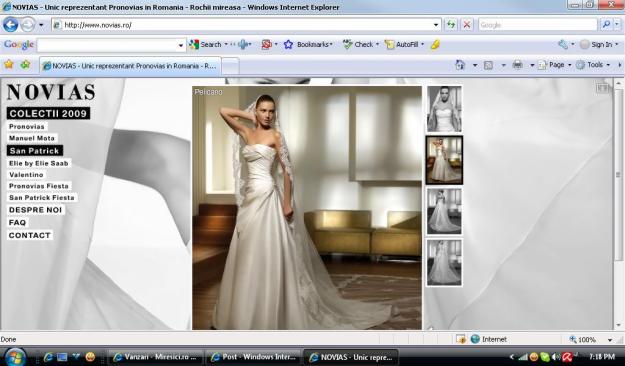Click the 7:18 PM taskbar clock
Viewport: 625px width, 366px height.
pyautogui.click(x=601, y=356)
